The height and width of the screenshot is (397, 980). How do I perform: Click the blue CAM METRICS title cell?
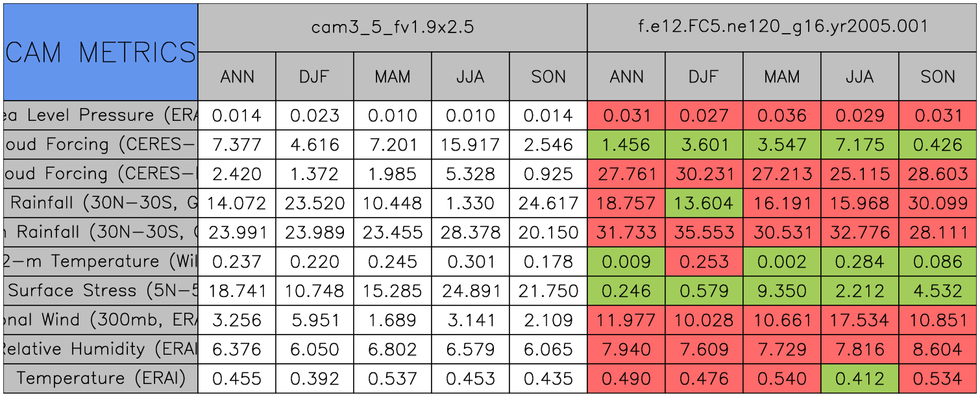pos(100,52)
